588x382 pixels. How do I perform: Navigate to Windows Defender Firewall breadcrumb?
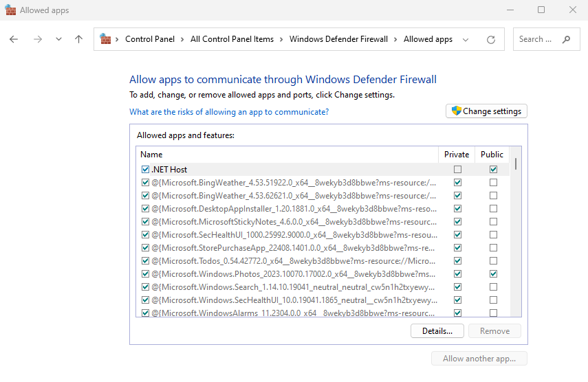[x=338, y=39]
